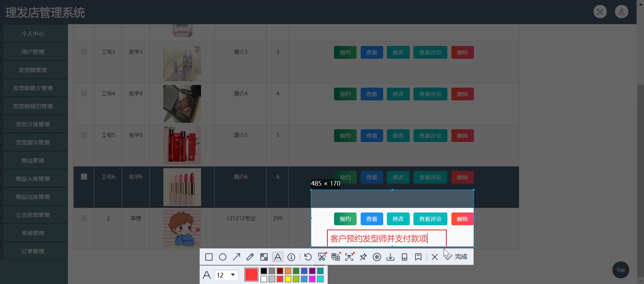Image resolution: width=644 pixels, height=284 pixels.
Task: Tick the checkbox for row 工号3
Action: (x=84, y=52)
